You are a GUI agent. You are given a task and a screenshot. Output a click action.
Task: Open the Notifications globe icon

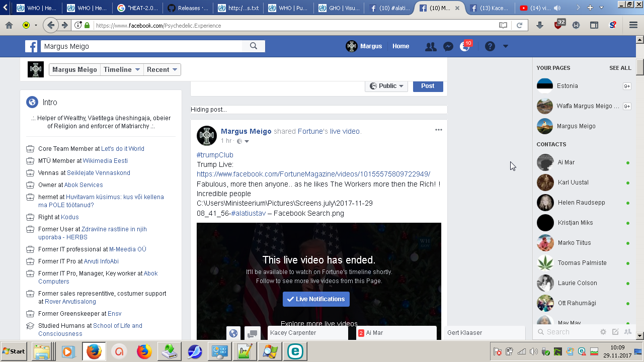(x=465, y=46)
